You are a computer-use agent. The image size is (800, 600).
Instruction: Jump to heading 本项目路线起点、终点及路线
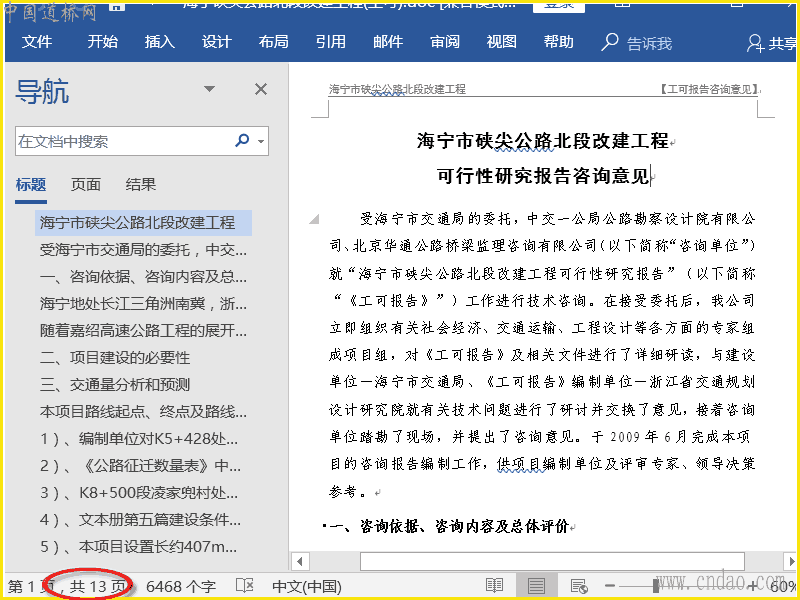pos(143,412)
